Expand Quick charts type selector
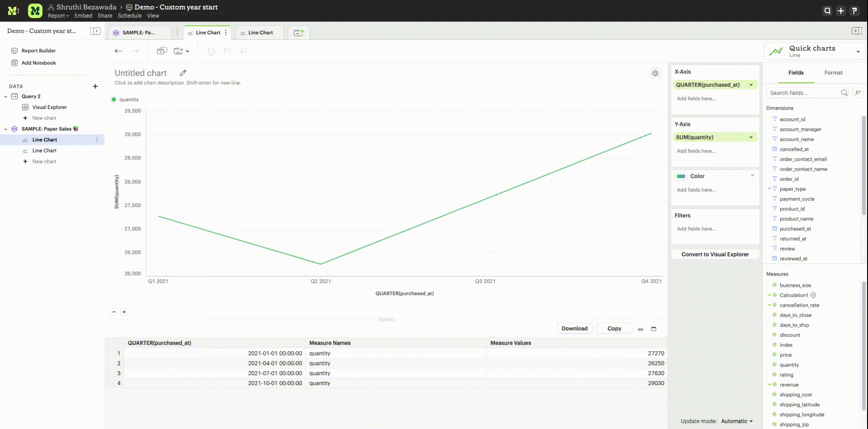Image resolution: width=868 pixels, height=429 pixels. [x=858, y=52]
